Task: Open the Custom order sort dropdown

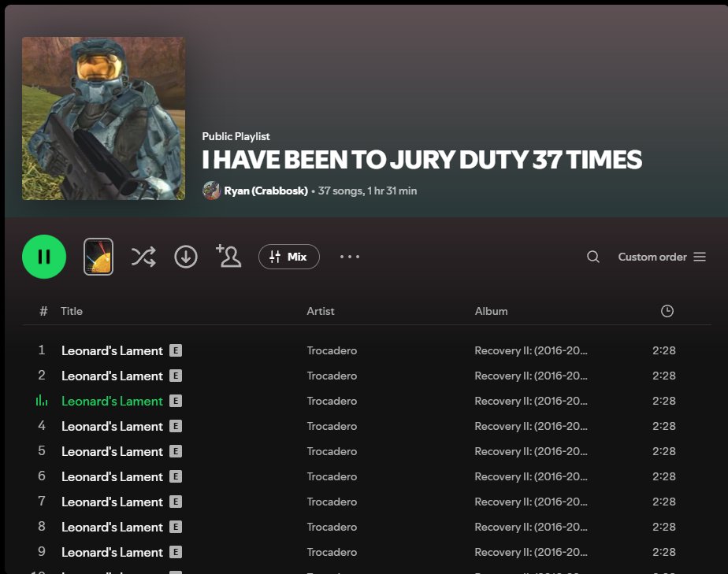Action: pyautogui.click(x=662, y=257)
